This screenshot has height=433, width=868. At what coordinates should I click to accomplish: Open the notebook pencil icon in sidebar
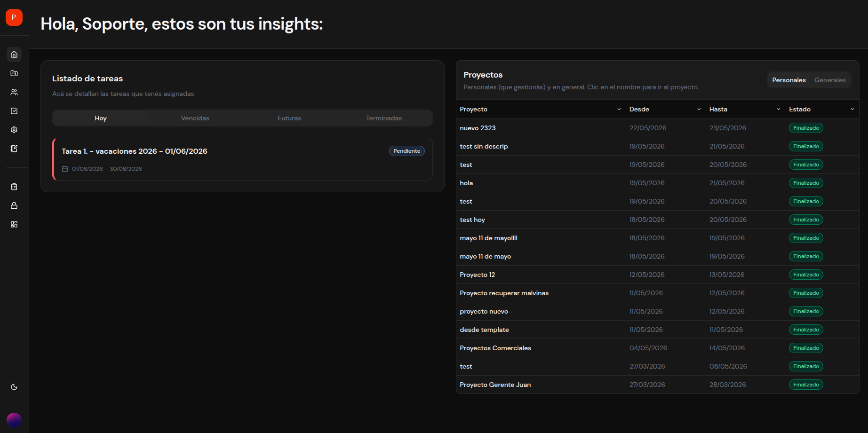14,149
